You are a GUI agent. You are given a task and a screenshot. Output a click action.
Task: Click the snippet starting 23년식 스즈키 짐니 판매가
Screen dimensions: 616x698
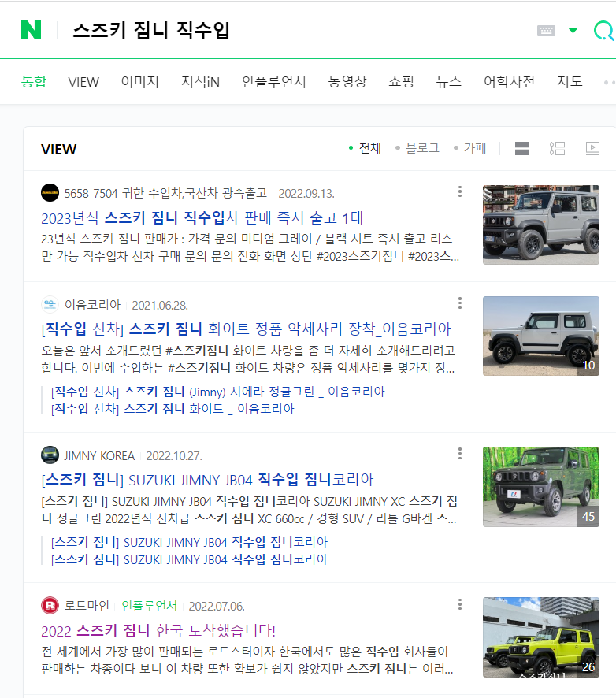[250, 247]
